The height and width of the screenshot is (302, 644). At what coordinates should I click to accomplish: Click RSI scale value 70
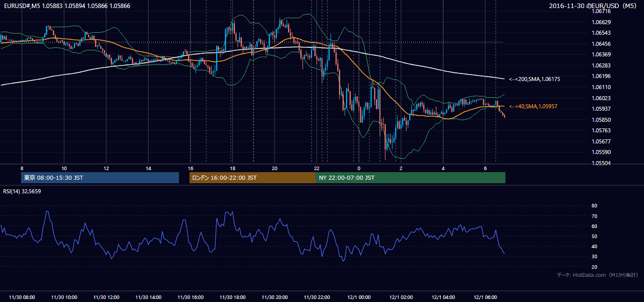[x=595, y=216]
